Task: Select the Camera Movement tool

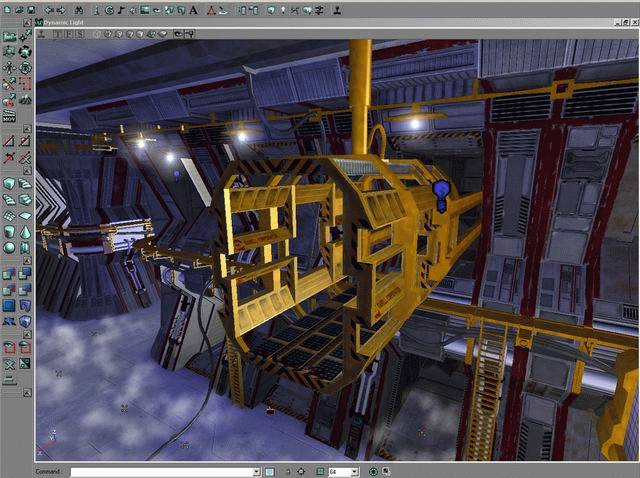Action: click(x=9, y=36)
